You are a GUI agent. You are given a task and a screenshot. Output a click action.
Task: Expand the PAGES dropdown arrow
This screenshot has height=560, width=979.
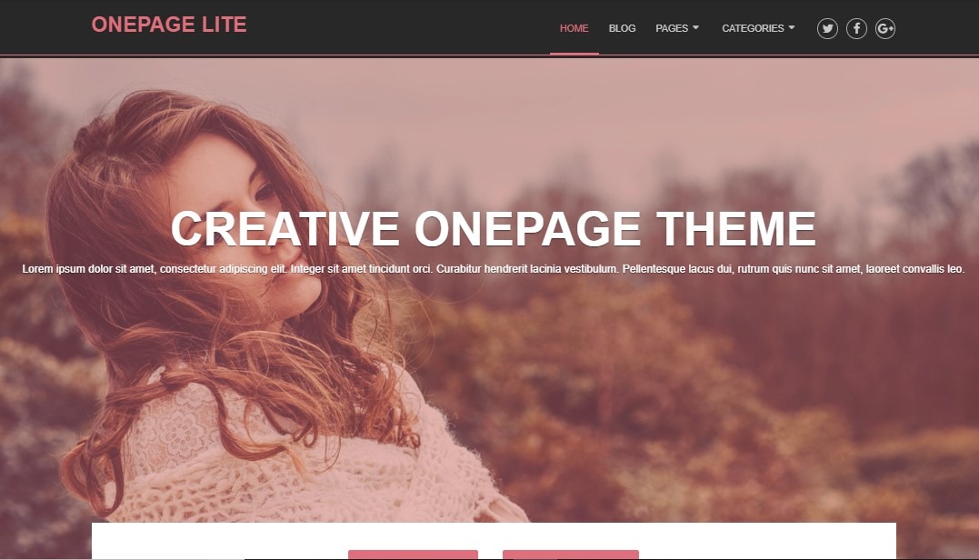[x=695, y=28]
